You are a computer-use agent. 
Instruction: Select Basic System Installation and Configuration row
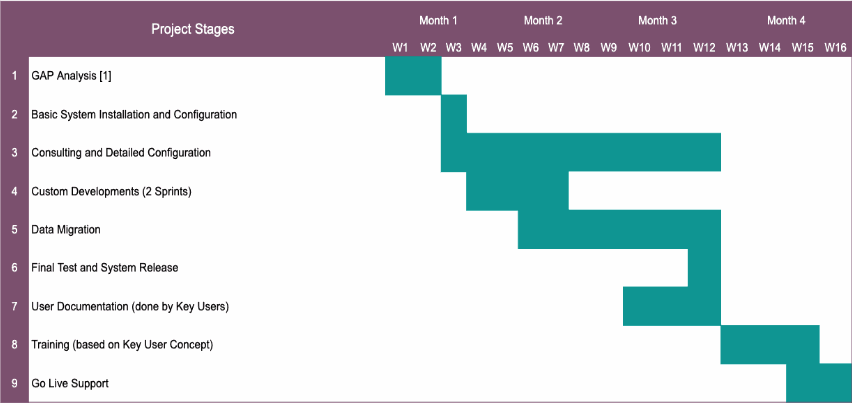(x=134, y=114)
